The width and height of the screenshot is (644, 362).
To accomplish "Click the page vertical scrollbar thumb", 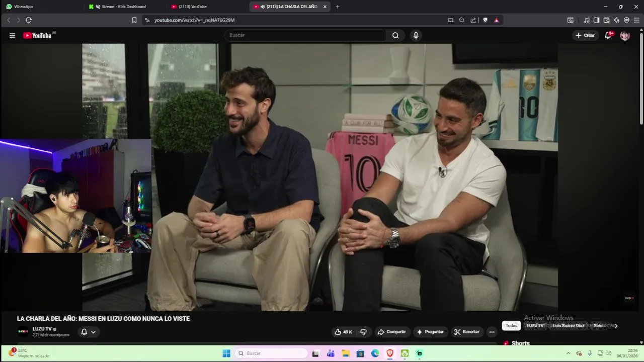I will coord(641,79).
